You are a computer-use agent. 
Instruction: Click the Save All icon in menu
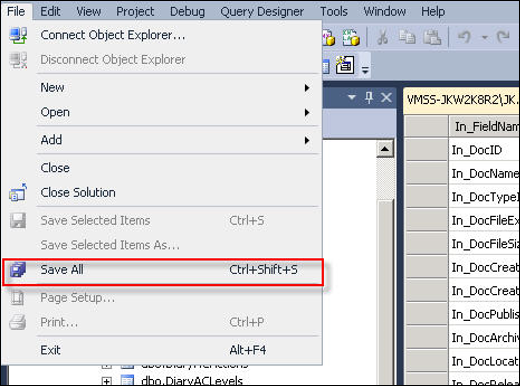pos(18,270)
